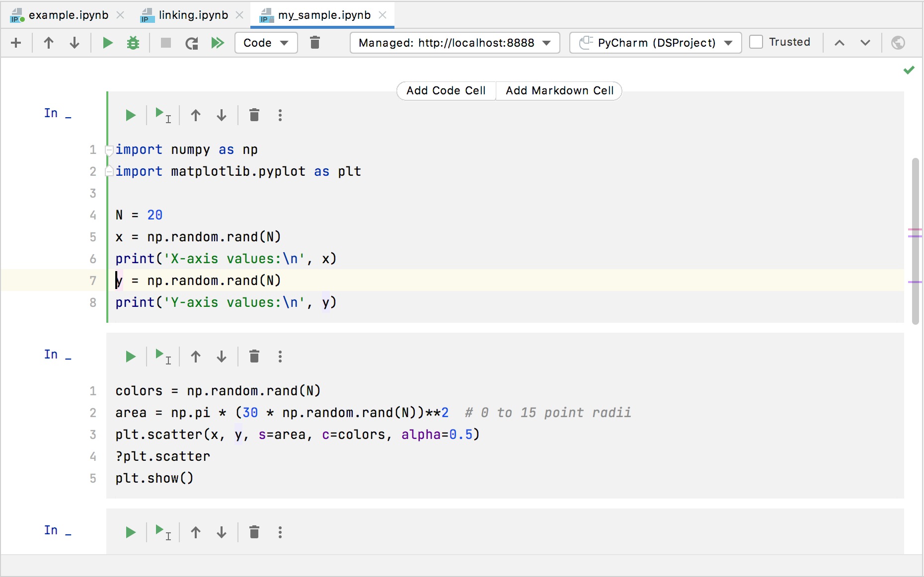Image resolution: width=924 pixels, height=577 pixels.
Task: Open the Code cell type dropdown
Action: point(266,43)
